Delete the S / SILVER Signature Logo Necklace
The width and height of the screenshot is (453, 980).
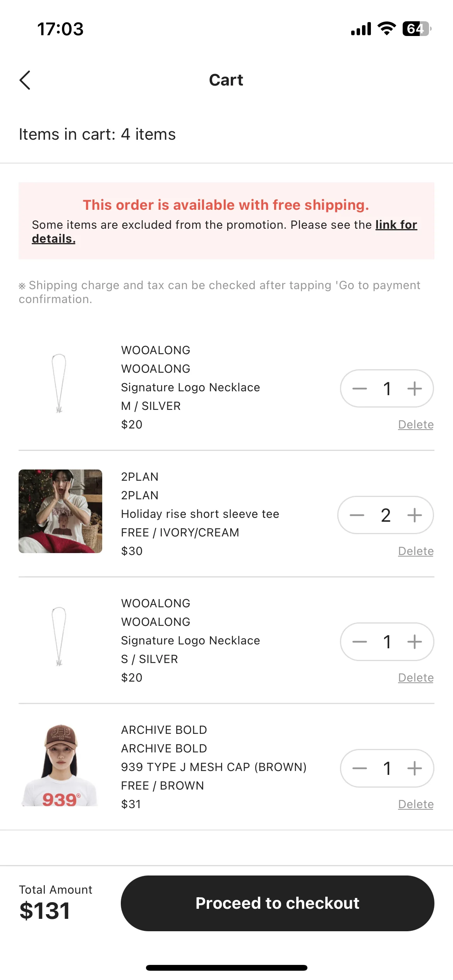point(416,678)
